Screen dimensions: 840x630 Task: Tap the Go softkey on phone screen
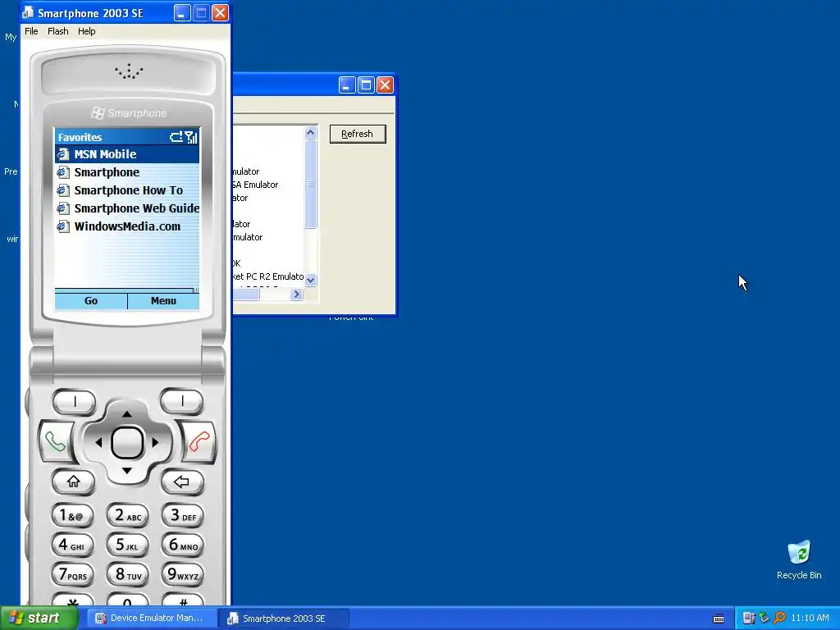point(91,301)
